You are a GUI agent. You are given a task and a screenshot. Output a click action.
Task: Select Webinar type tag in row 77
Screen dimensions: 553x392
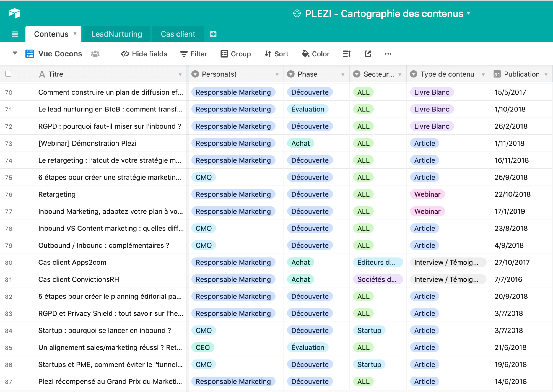427,211
